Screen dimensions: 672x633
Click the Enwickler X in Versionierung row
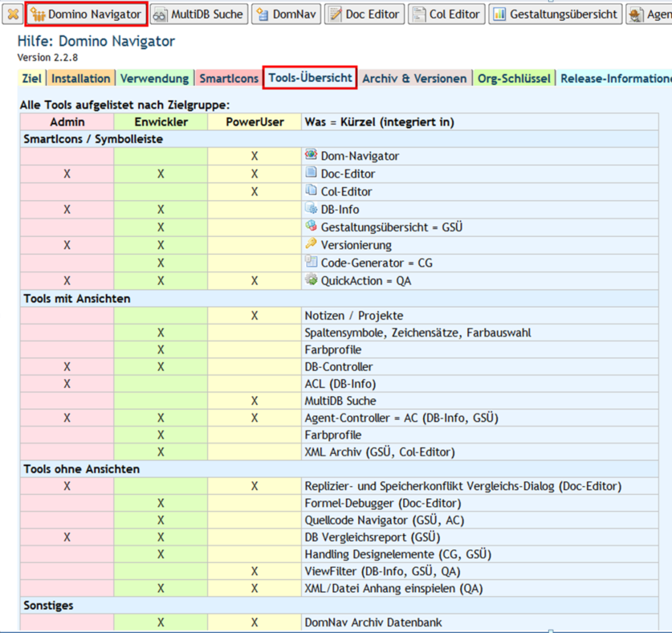click(161, 245)
